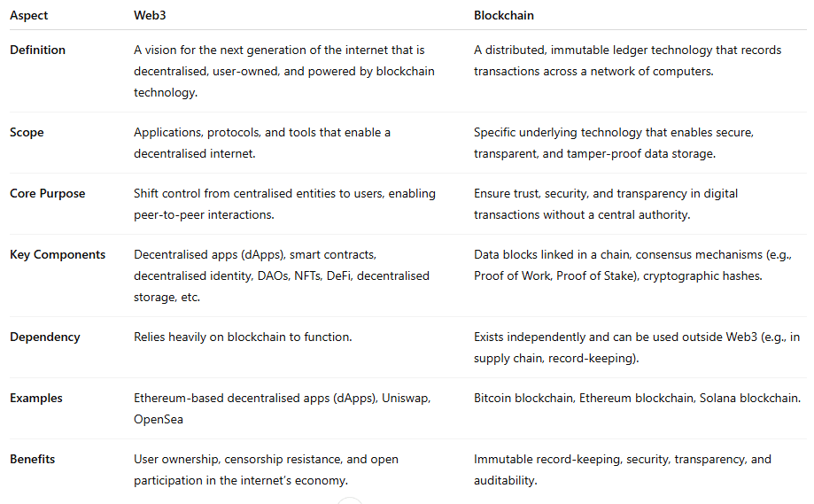This screenshot has width=814, height=504.
Task: Click the Key Components row label
Action: [58, 254]
